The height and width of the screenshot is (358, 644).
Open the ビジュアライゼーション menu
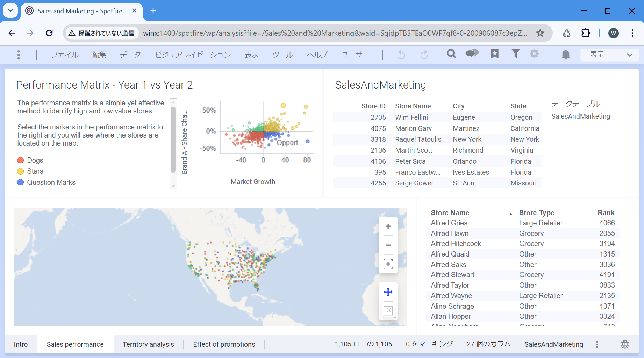[193, 55]
